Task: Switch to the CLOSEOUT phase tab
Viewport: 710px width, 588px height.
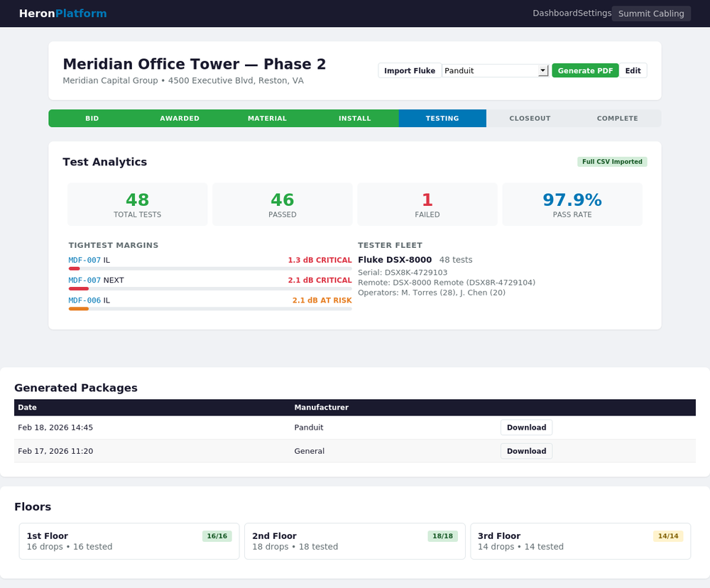Action: pyautogui.click(x=530, y=118)
